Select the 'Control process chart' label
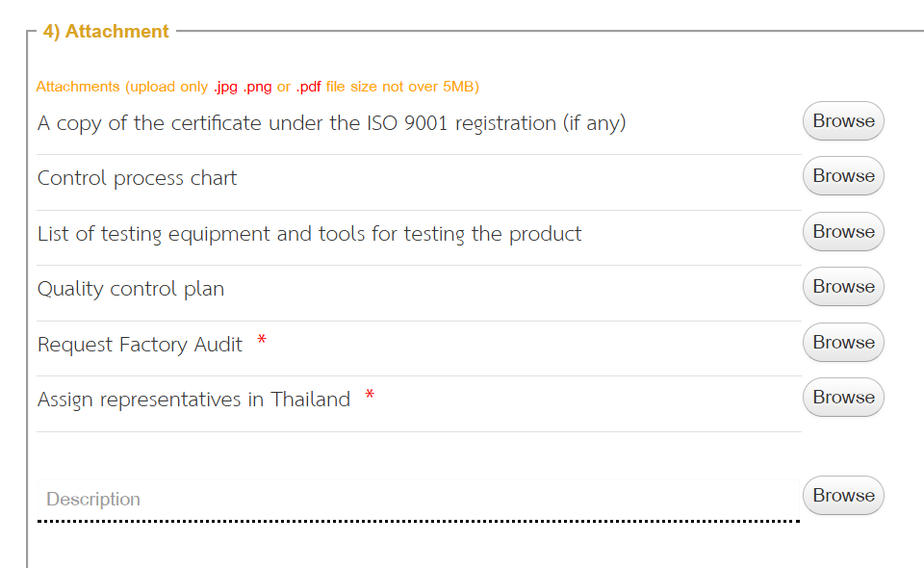This screenshot has height=568, width=924. [x=137, y=179]
